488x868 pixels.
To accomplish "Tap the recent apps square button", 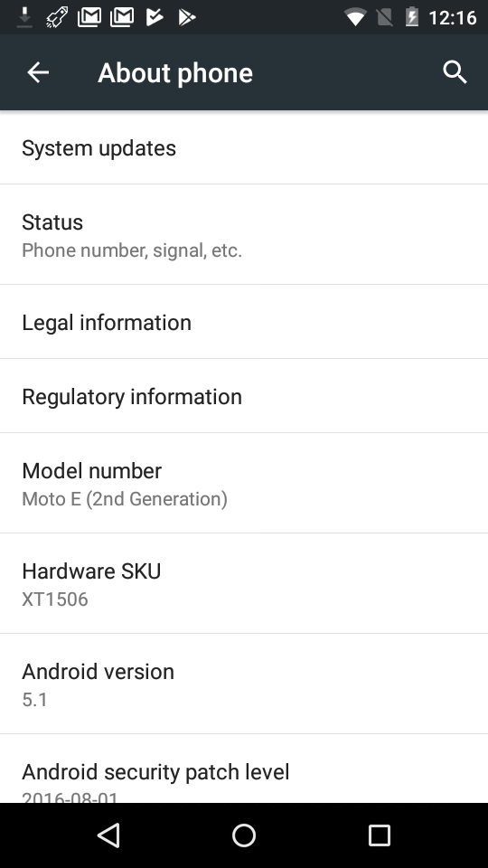I will click(x=380, y=835).
